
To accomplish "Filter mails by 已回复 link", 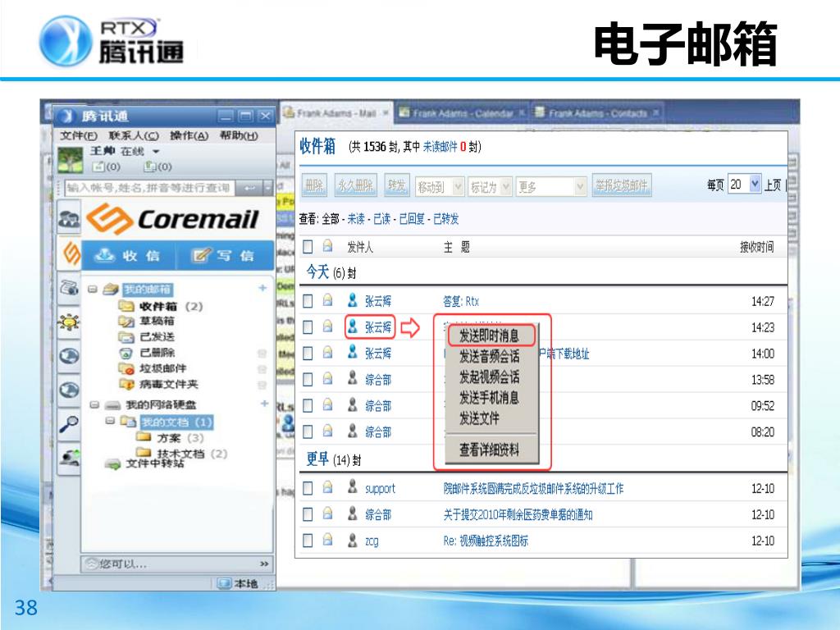I will (x=412, y=218).
